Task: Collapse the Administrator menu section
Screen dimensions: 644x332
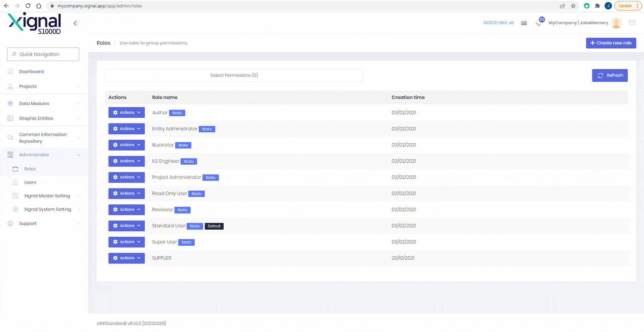Action: (44, 155)
